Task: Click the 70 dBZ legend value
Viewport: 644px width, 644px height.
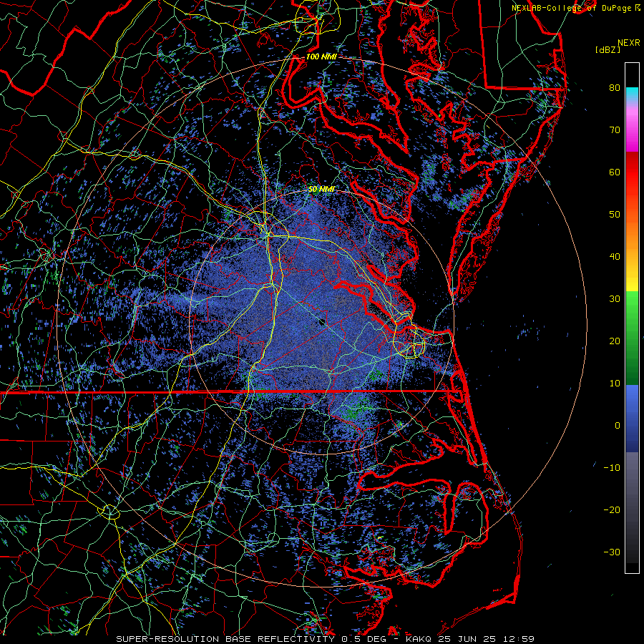Action: point(615,130)
